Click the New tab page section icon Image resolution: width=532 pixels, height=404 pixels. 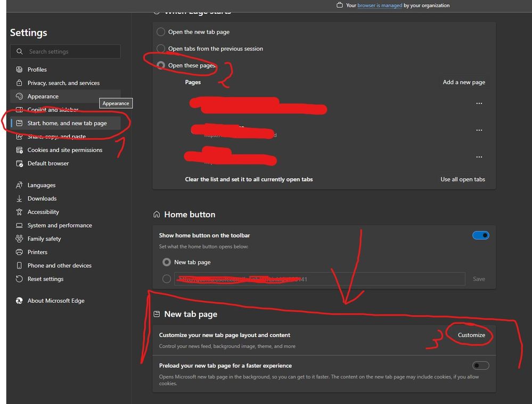tap(157, 314)
